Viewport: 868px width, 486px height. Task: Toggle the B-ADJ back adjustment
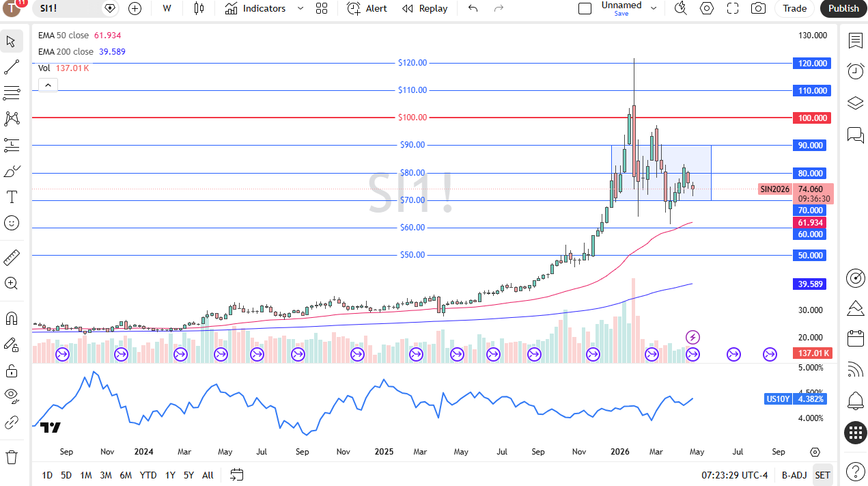click(794, 475)
